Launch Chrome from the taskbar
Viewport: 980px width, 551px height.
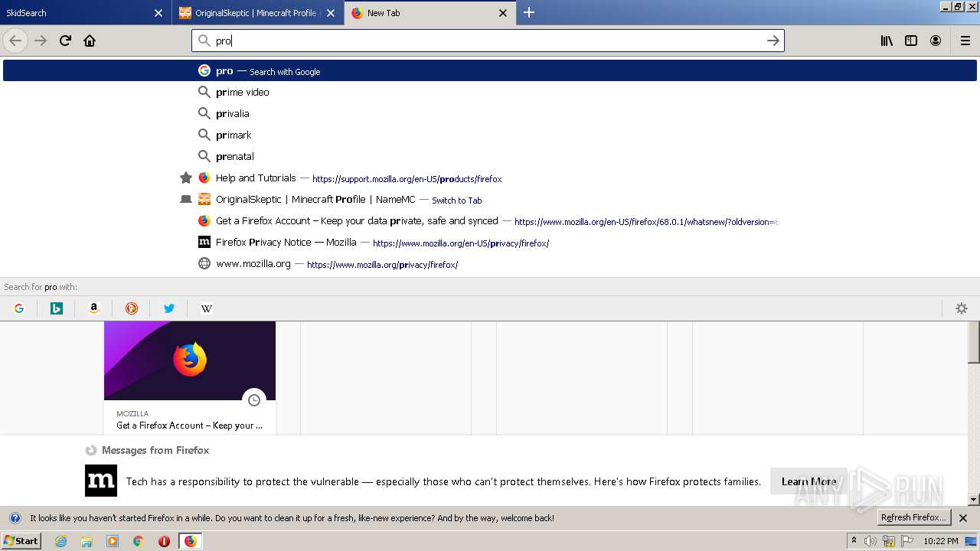(139, 541)
